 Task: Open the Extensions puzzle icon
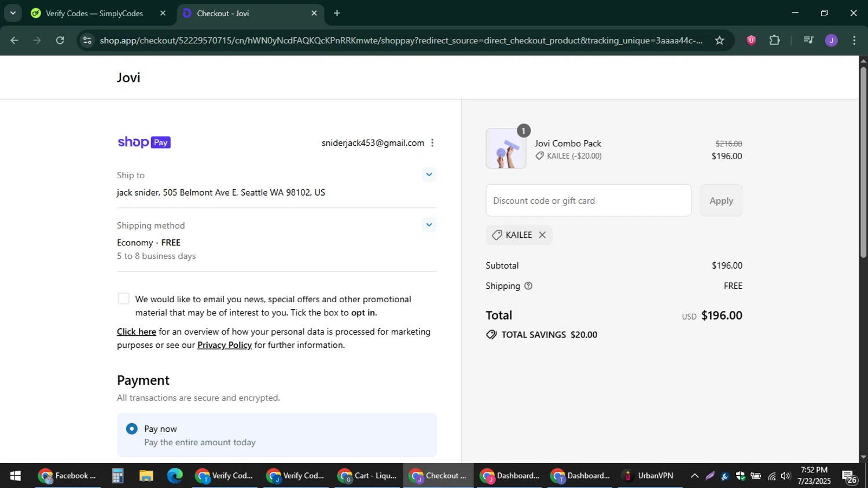775,41
